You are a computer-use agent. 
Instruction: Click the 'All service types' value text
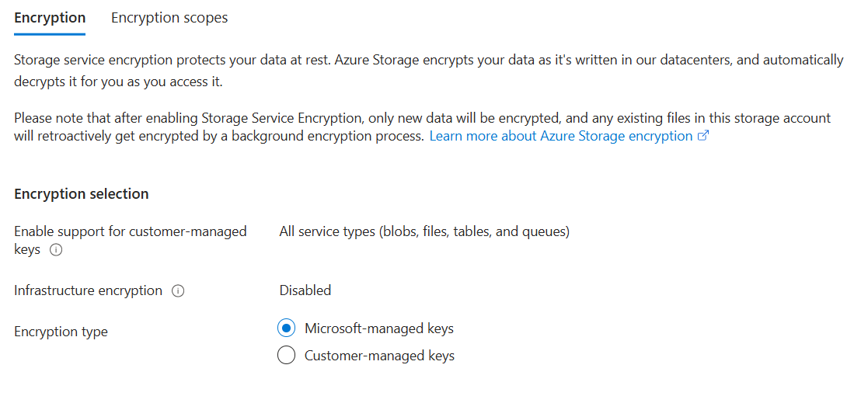(424, 231)
